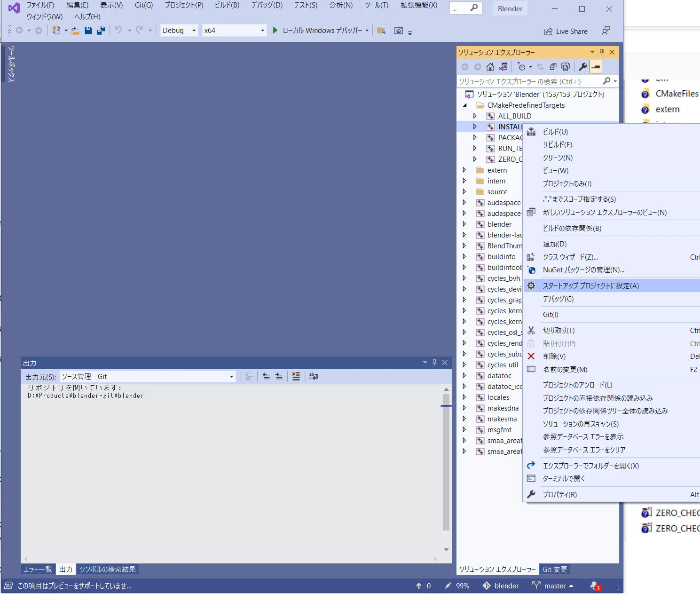
Task: Click the Undo arrow icon in toolbar
Action: tap(118, 31)
